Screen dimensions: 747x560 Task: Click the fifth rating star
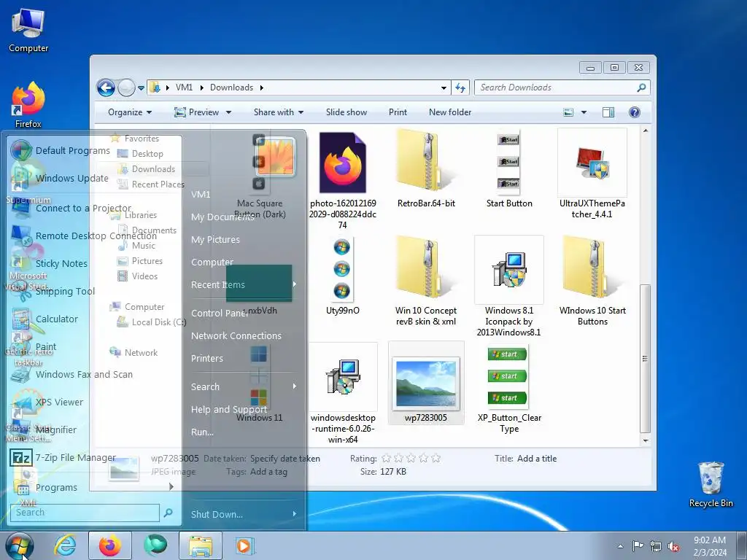pos(436,459)
